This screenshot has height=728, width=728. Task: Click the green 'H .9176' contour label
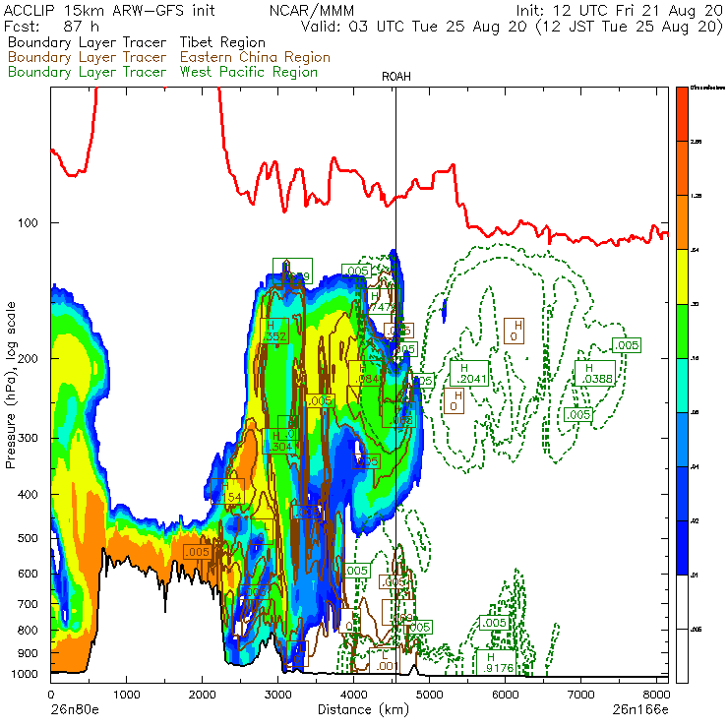[x=495, y=662]
